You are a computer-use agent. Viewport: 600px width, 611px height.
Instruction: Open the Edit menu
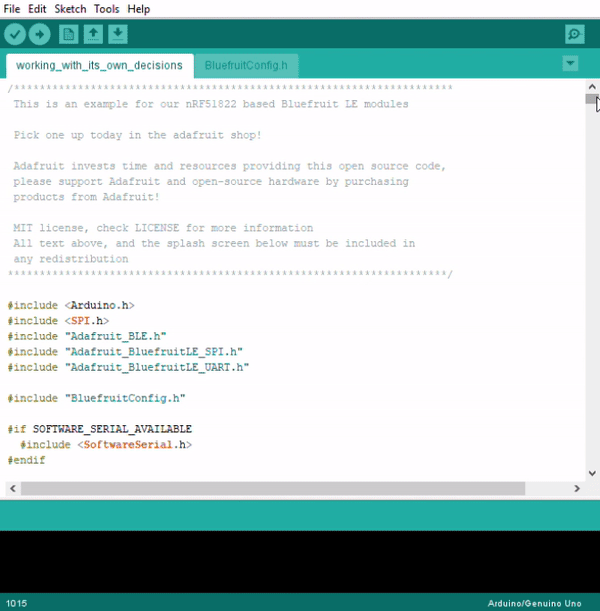[x=37, y=9]
